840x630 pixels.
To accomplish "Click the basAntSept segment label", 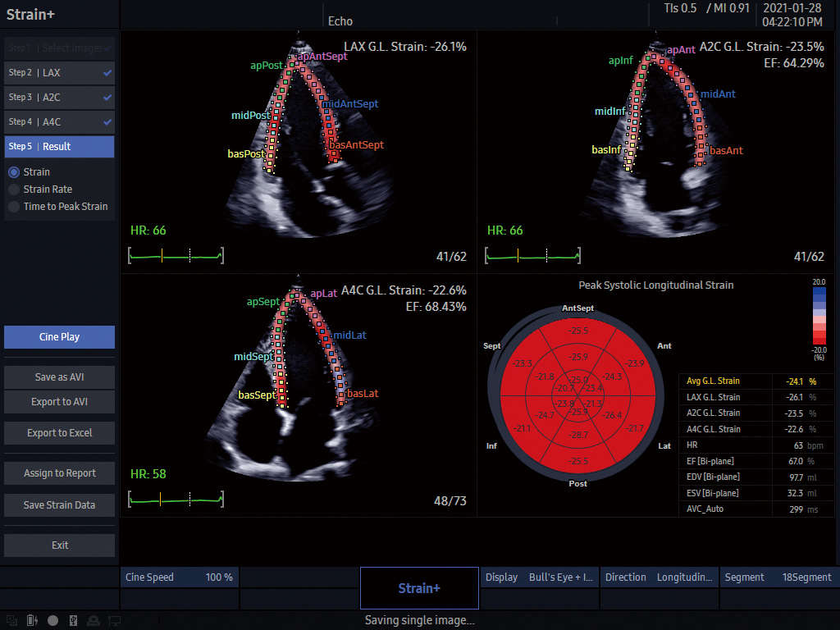I will click(356, 144).
